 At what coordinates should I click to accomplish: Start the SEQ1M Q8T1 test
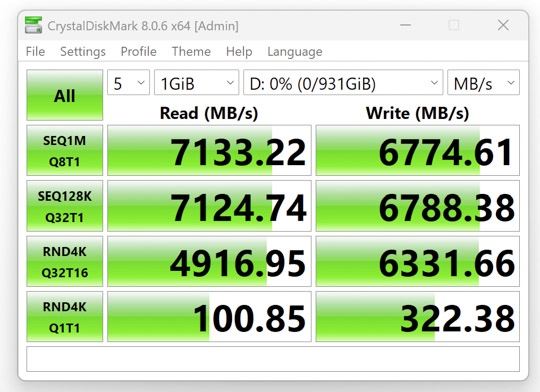pyautogui.click(x=65, y=151)
